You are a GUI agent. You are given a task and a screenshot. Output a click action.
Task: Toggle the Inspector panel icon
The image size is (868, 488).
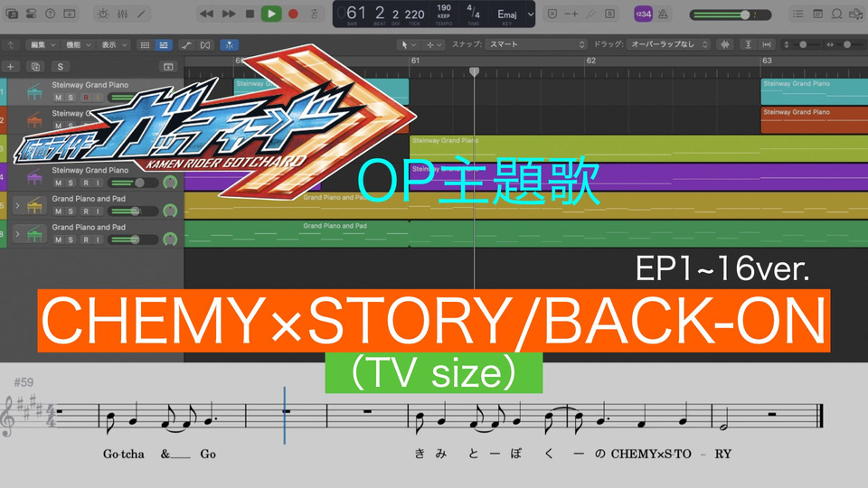[31, 14]
